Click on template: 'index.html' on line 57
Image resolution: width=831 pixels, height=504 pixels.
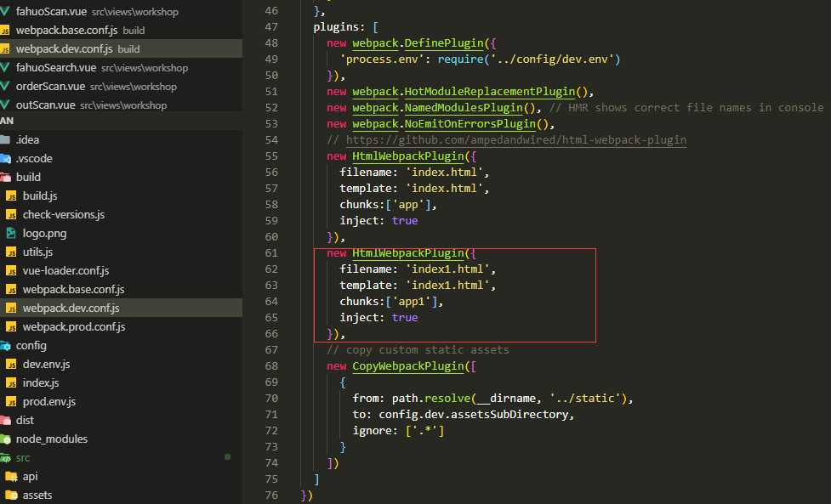412,189
